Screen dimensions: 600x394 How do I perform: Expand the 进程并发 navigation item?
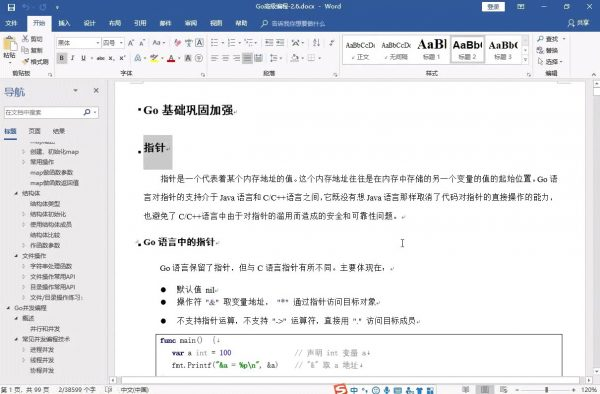(x=24, y=350)
